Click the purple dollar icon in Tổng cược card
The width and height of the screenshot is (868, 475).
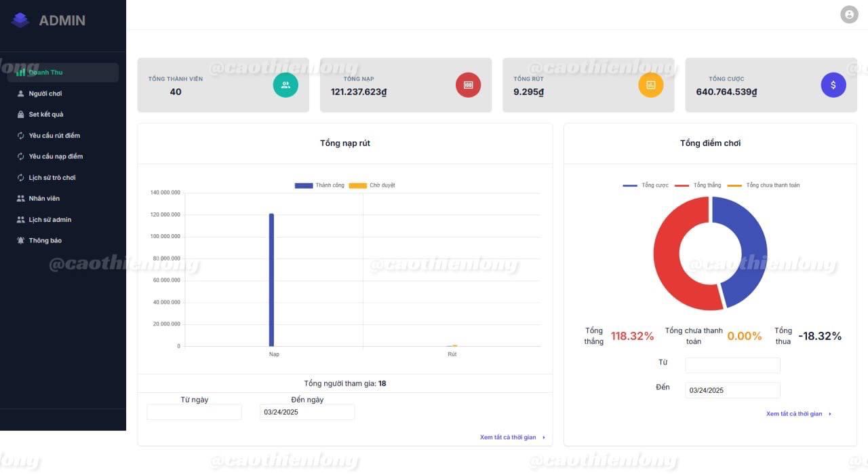(x=833, y=85)
